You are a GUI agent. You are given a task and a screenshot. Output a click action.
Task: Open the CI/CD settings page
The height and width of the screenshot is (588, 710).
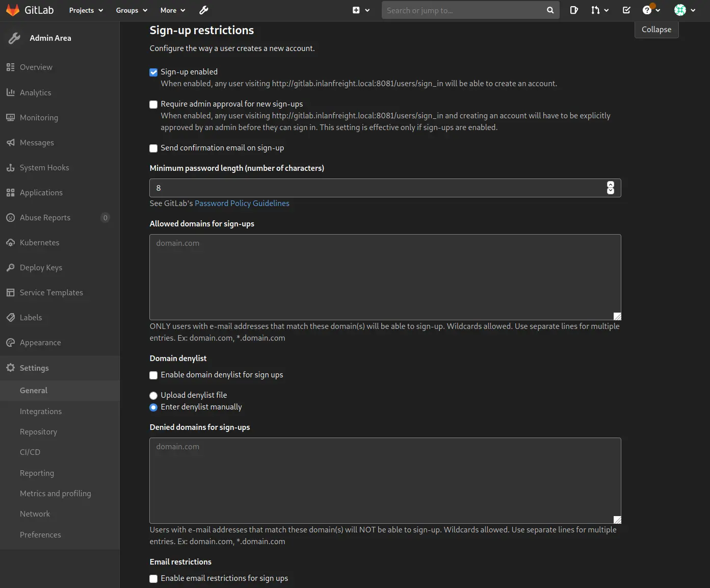(x=30, y=452)
